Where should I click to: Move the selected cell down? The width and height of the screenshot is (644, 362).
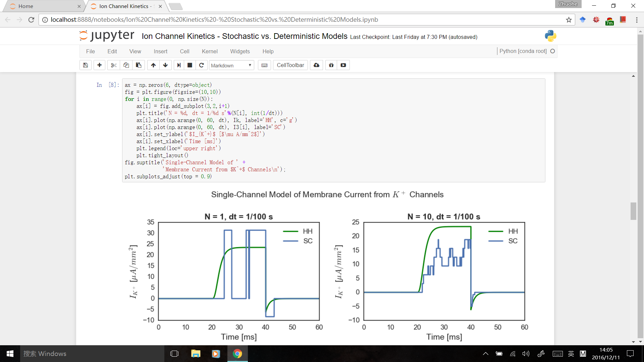(x=165, y=65)
